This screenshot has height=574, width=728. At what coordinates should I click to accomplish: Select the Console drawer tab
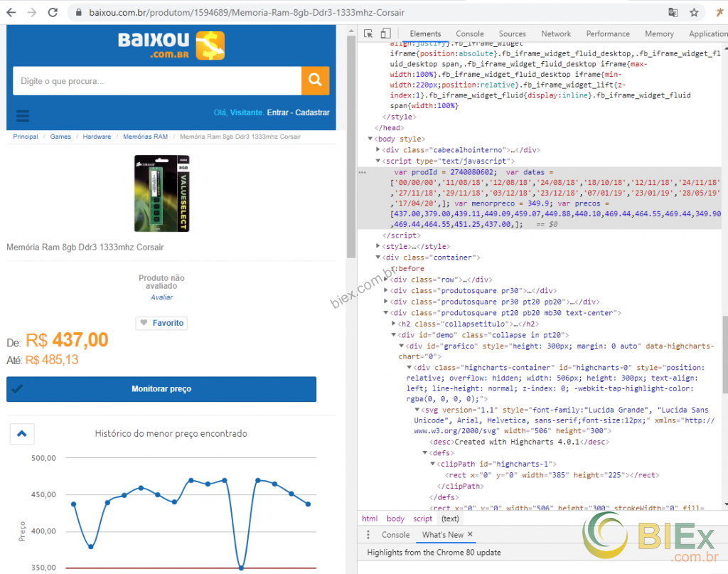pos(395,535)
